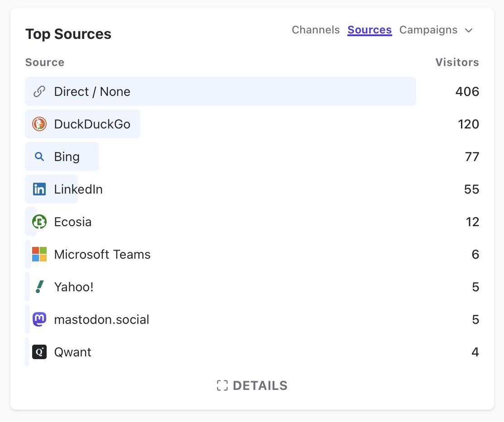
Task: Click the DuckDuckGo duck logo icon
Action: point(39,124)
